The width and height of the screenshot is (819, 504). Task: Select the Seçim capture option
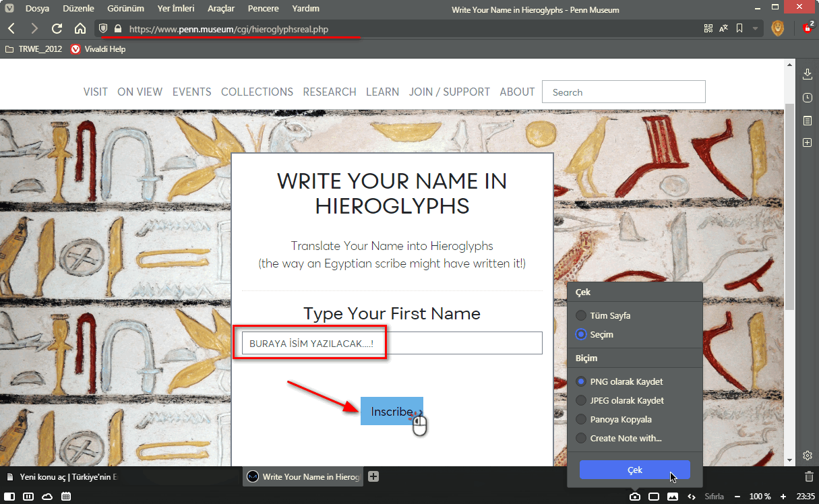coord(595,334)
